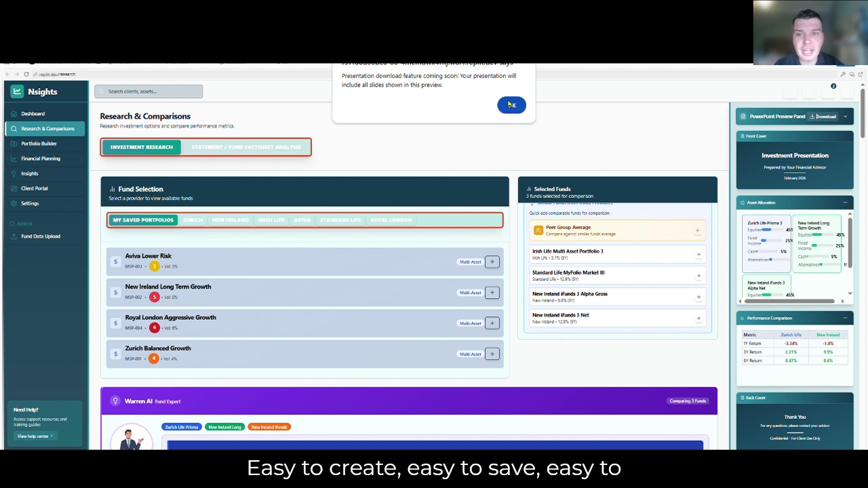Collapse the Performance Comparison section

point(845,318)
